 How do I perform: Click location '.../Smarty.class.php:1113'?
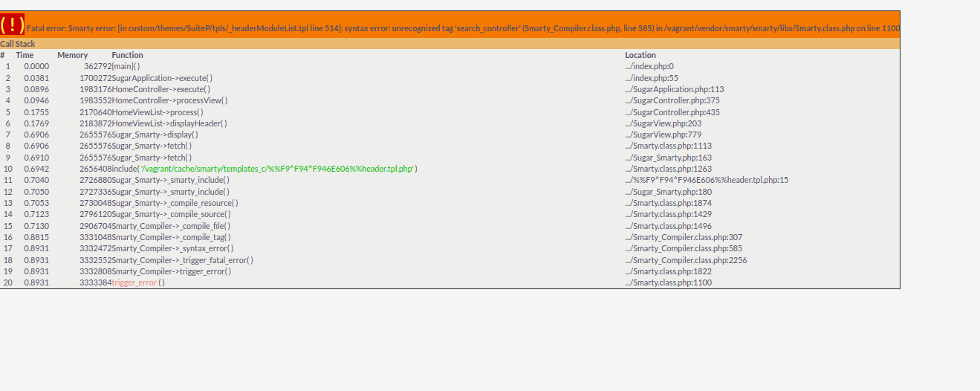click(669, 146)
